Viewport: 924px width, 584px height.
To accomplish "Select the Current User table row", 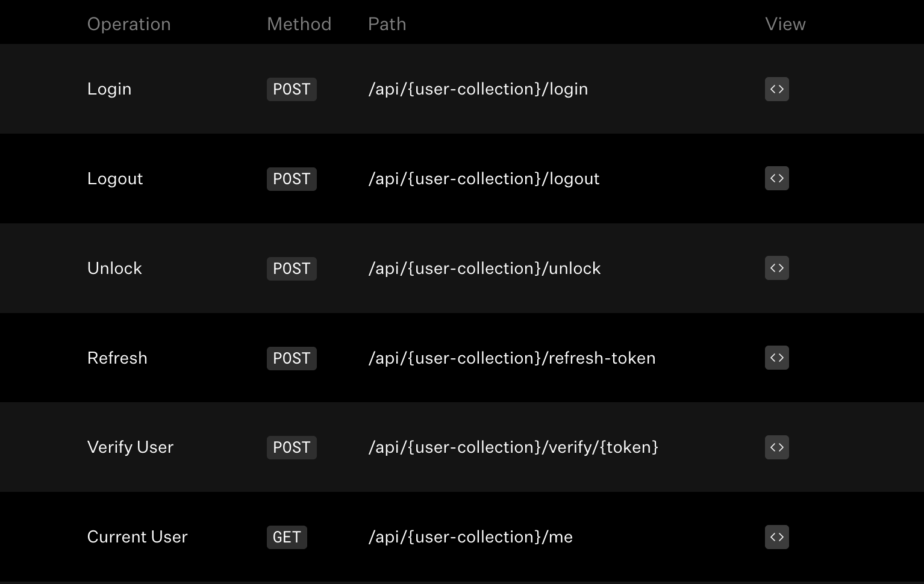I will coord(462,536).
